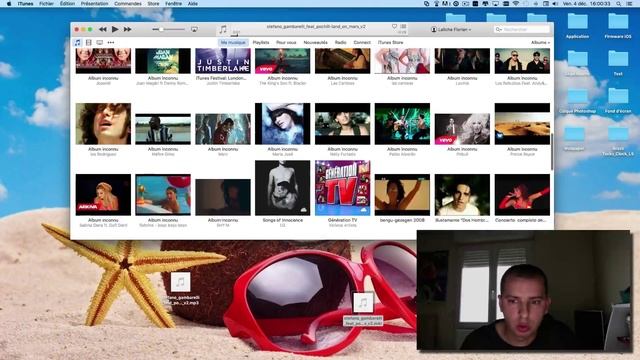Select the Ma musique tab

233,42
